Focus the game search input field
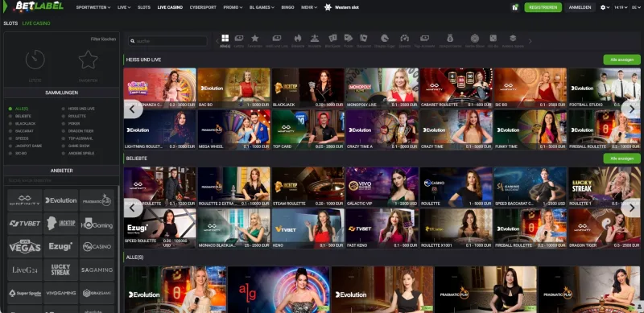The width and height of the screenshot is (644, 313). [167, 41]
